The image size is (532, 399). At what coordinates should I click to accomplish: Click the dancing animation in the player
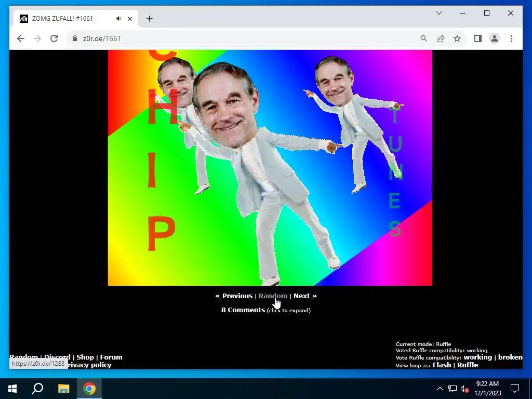pos(270,168)
